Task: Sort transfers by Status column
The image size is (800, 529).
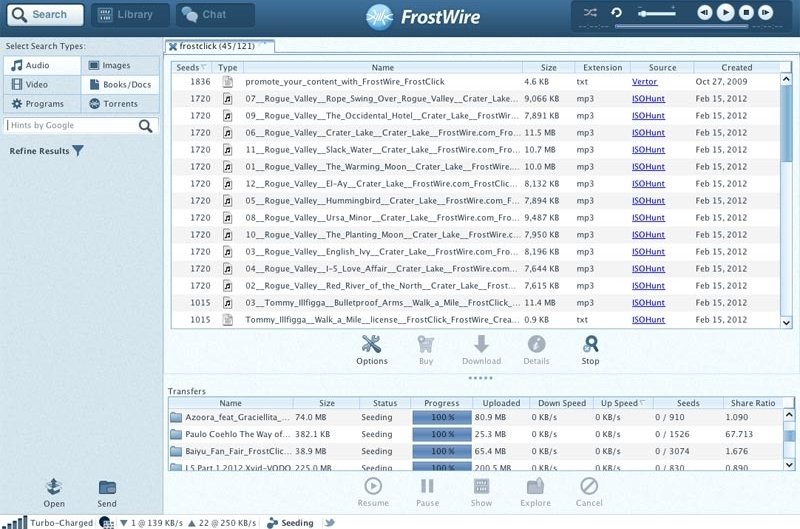Action: coord(385,403)
